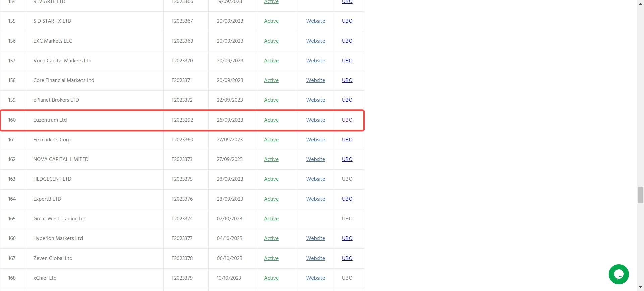Viewport: 644px width, 291px height.
Task: Open Website link for ePlanet Brokers LTD
Action: tap(315, 100)
